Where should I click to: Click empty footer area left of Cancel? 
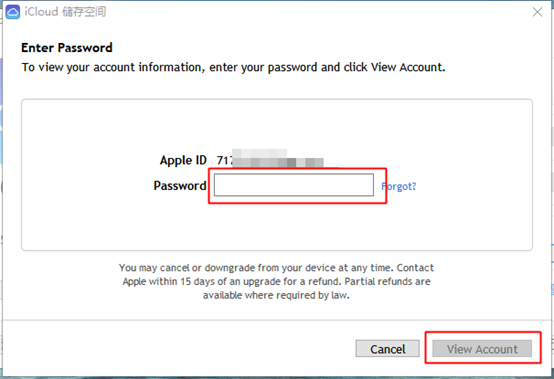pos(177,349)
